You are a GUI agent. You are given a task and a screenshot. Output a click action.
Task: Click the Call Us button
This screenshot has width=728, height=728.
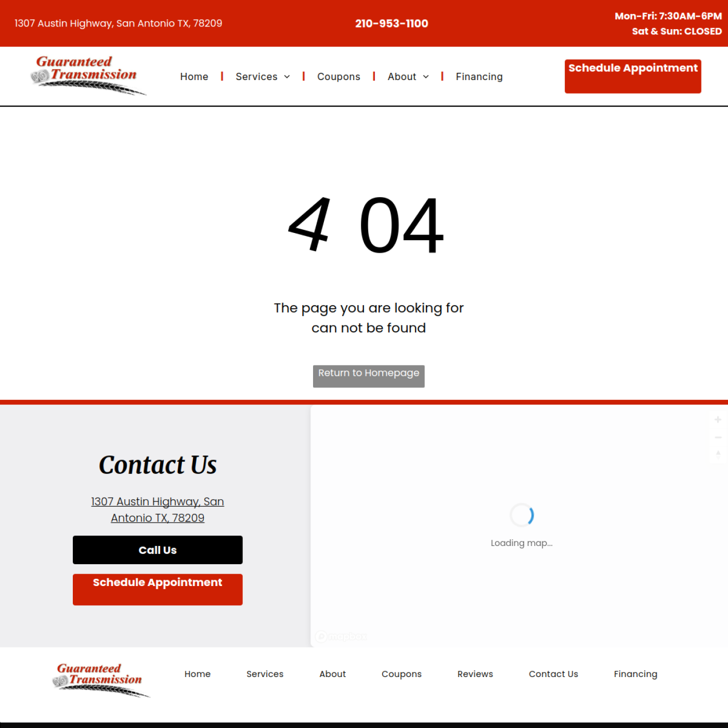[x=158, y=550]
